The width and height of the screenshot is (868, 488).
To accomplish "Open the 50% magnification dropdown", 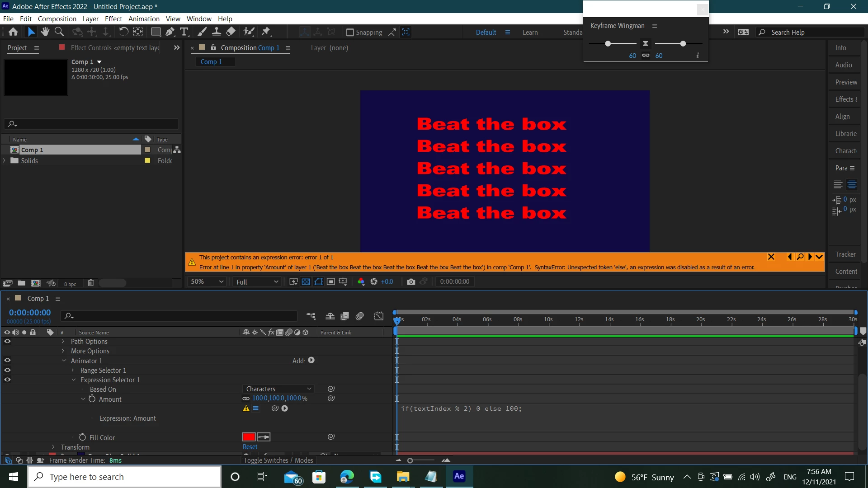I will [x=207, y=282].
